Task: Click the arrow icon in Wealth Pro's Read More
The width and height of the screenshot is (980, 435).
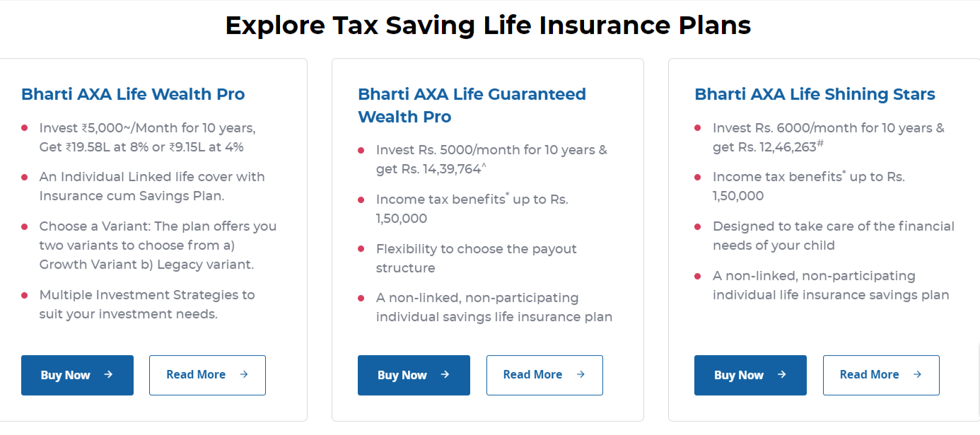Action: tap(244, 375)
